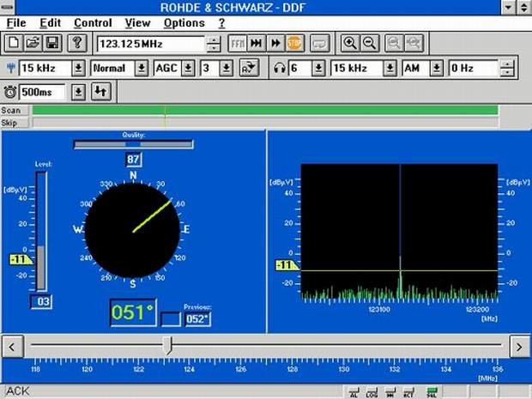Open the Help question mark icon
The image size is (532, 399).
coord(77,43)
